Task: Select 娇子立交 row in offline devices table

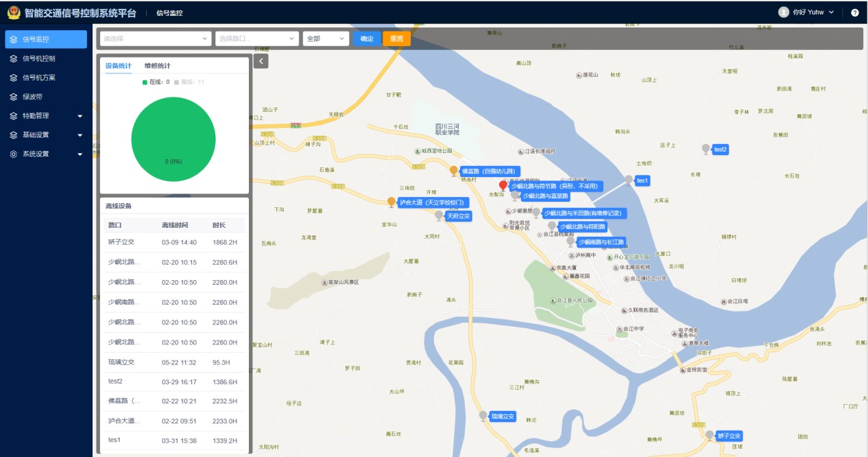Action: [x=174, y=242]
